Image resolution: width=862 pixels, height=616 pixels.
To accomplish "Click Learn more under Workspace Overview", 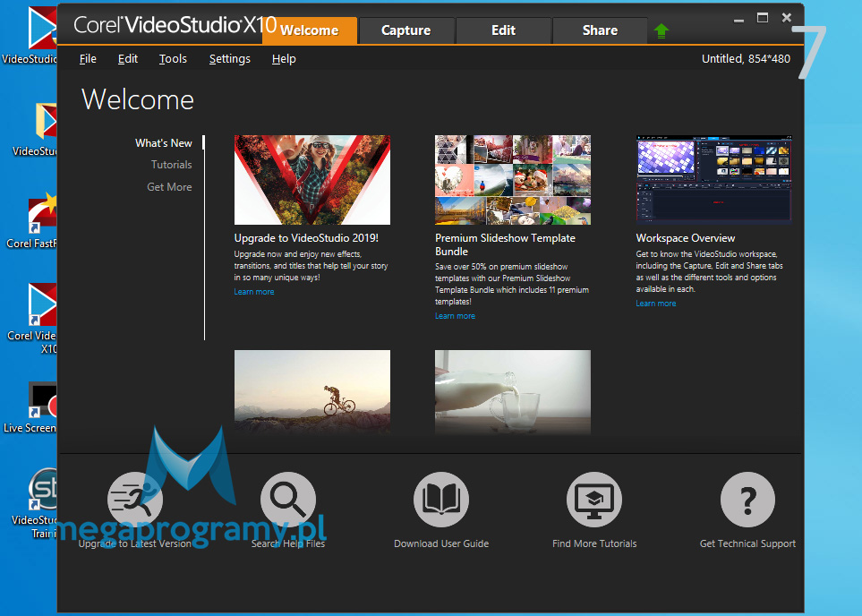I will click(656, 304).
